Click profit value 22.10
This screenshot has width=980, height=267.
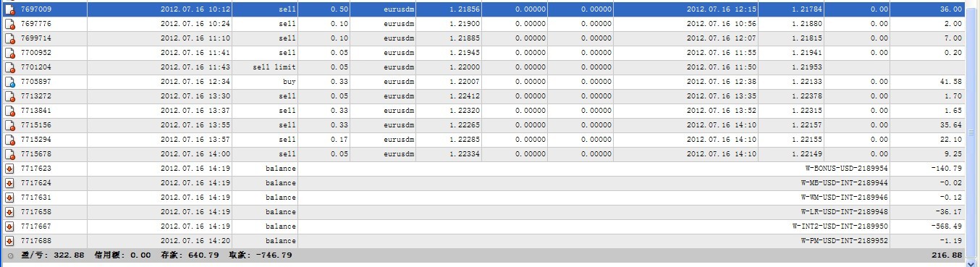952,140
